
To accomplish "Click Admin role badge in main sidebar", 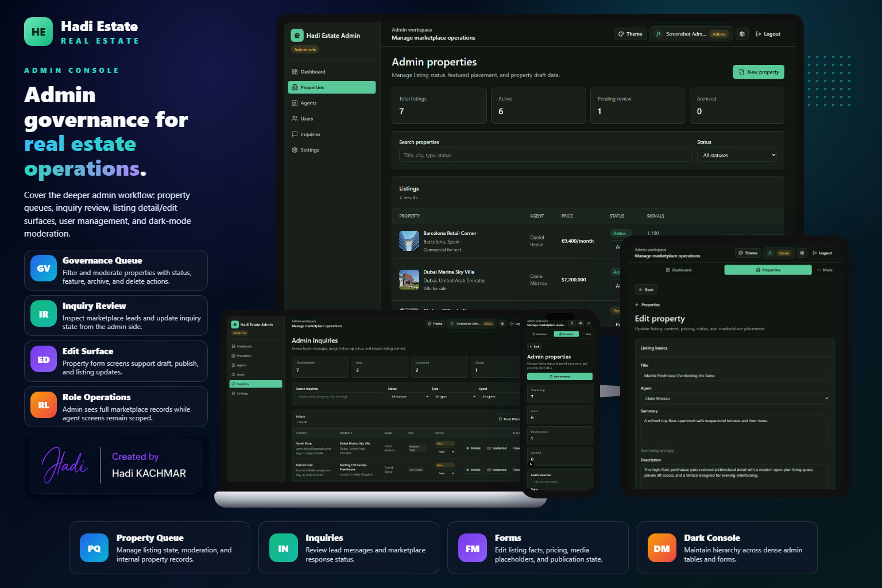I will point(305,49).
